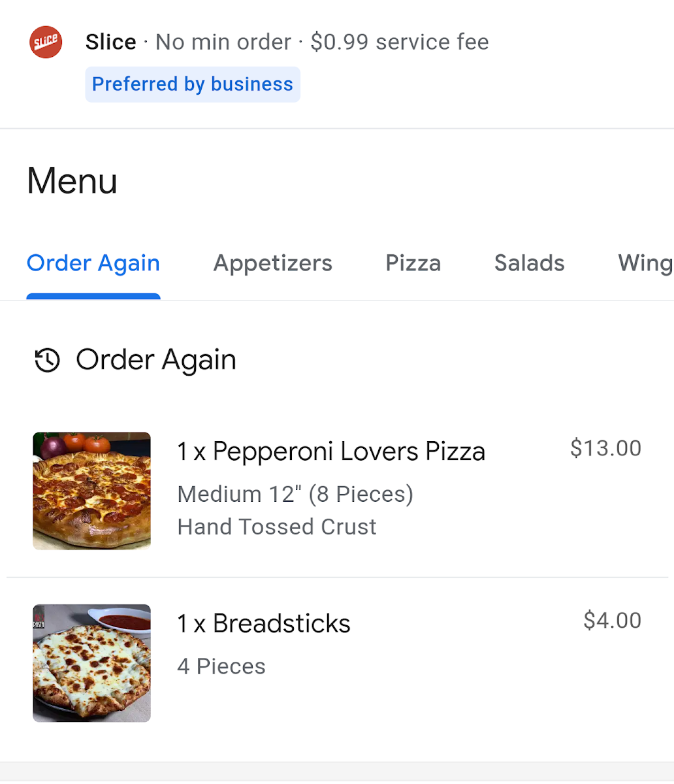
Task: Click the red Slice logo icon
Action: 46,42
